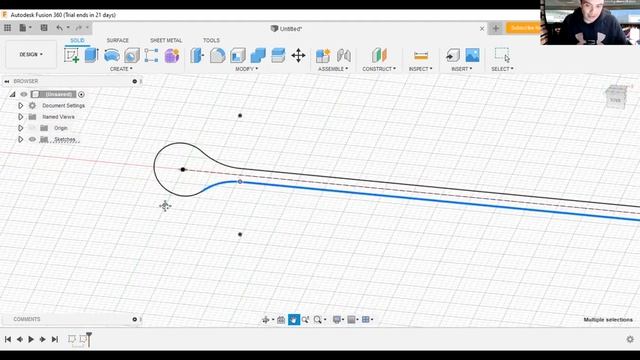The image size is (640, 360).
Task: Select the Fillet tool
Action: click(x=218, y=56)
